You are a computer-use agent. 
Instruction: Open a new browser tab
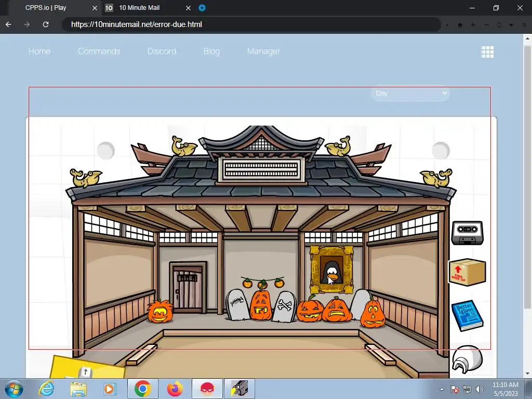tap(202, 8)
